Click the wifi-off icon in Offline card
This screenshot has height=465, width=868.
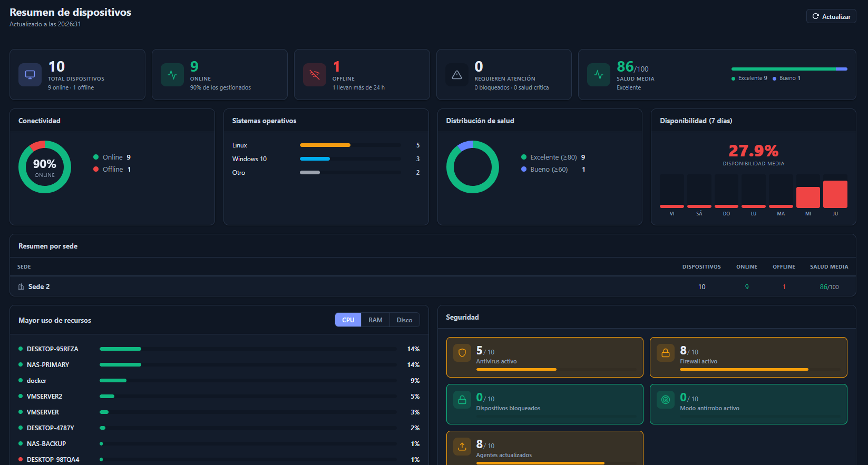(315, 75)
